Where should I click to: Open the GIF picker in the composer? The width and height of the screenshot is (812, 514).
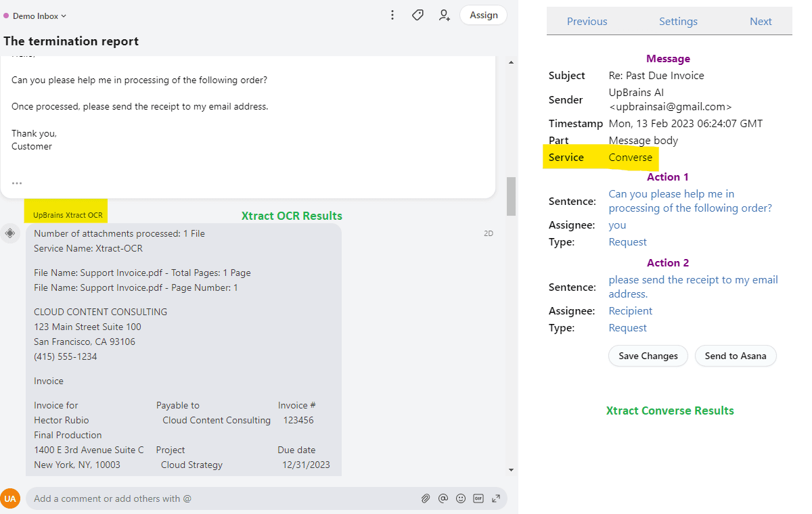[x=478, y=498]
